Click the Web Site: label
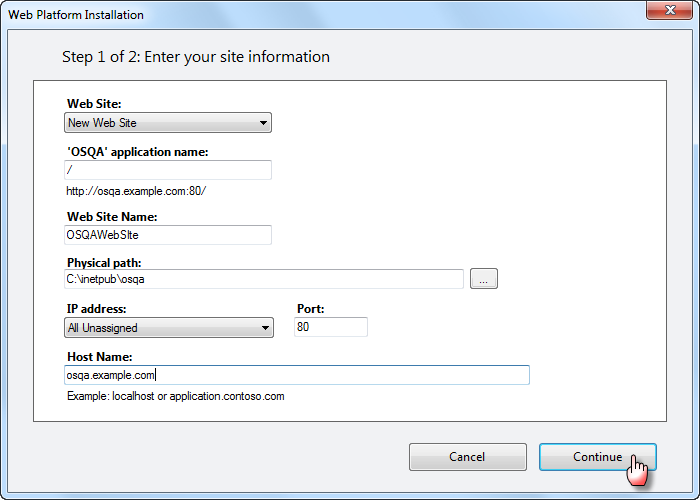 click(x=94, y=104)
